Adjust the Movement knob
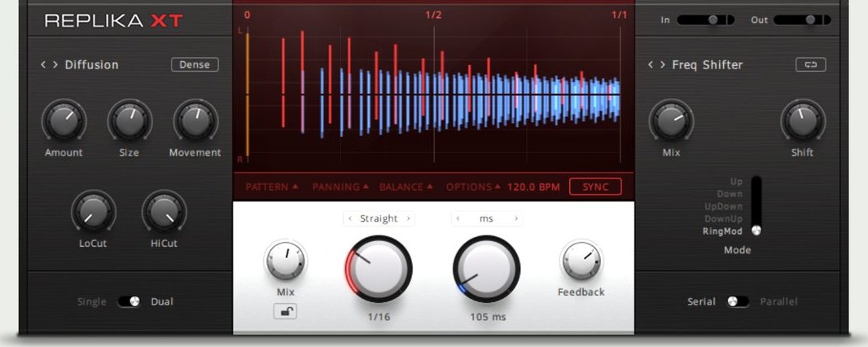 195,121
